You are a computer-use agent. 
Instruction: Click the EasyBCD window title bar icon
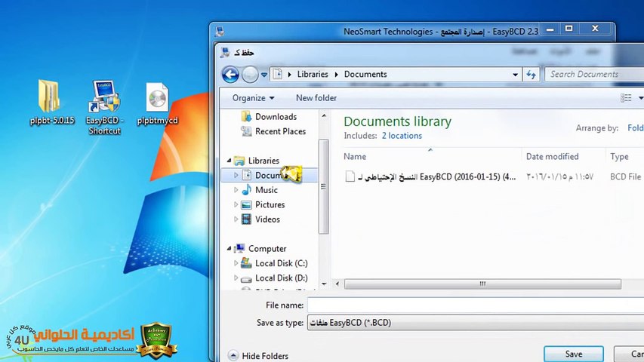coord(220,32)
